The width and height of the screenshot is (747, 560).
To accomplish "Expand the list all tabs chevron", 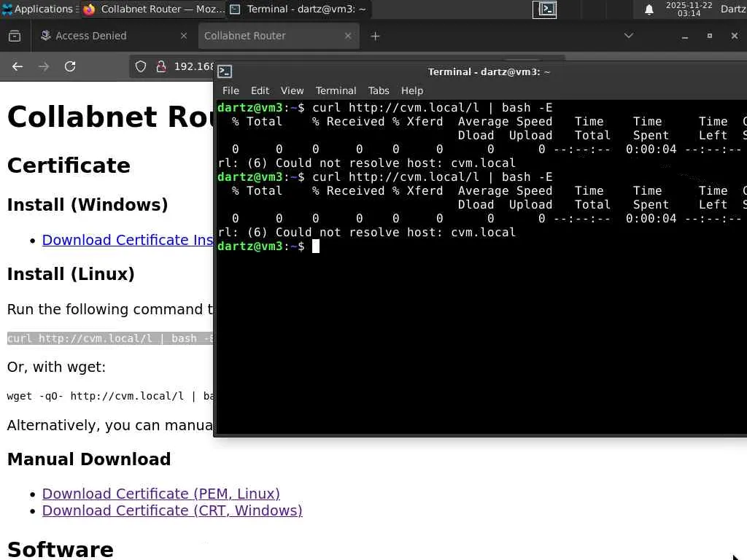I will 629,36.
